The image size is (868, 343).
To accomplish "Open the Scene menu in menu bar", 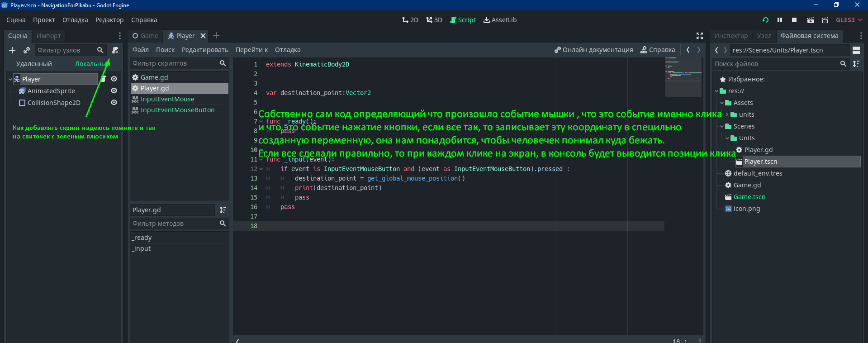I will coord(16,20).
